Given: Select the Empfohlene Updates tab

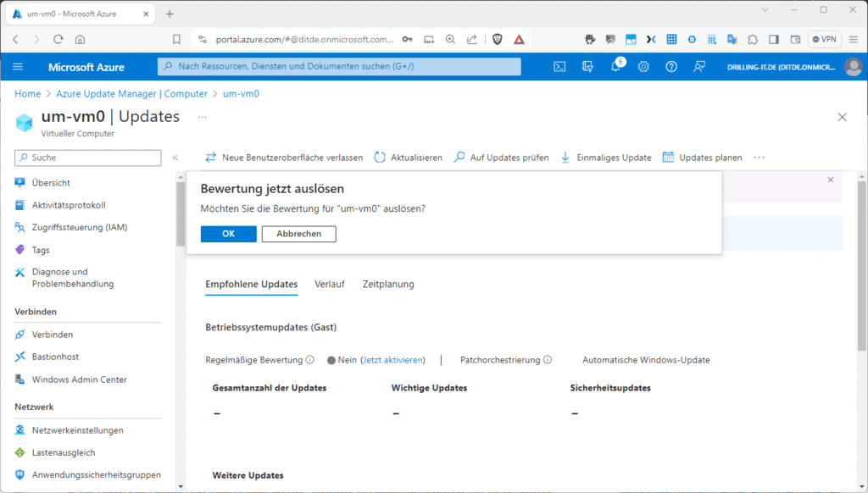Looking at the screenshot, I should (251, 285).
